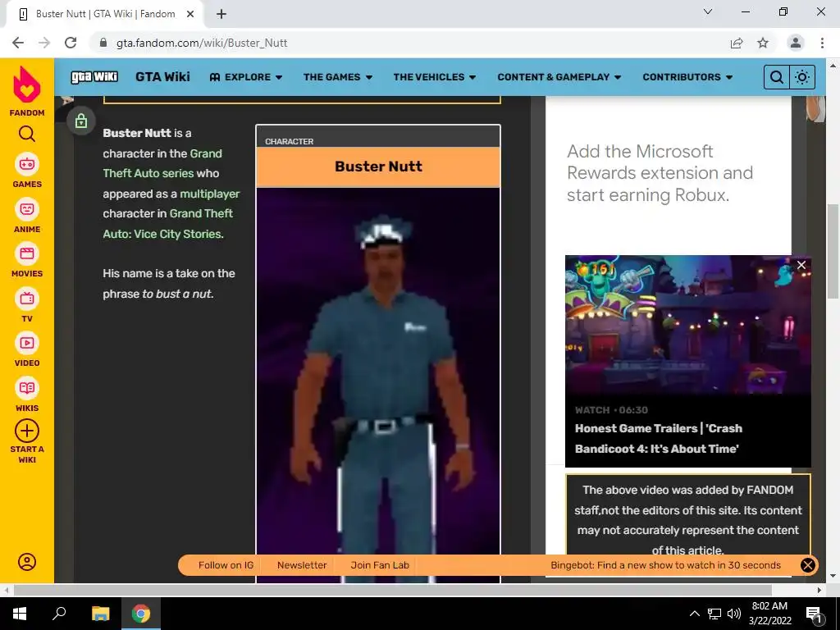Play the Crash Bandicoot trailer video thumbnail
840x630 pixels.
tap(688, 325)
